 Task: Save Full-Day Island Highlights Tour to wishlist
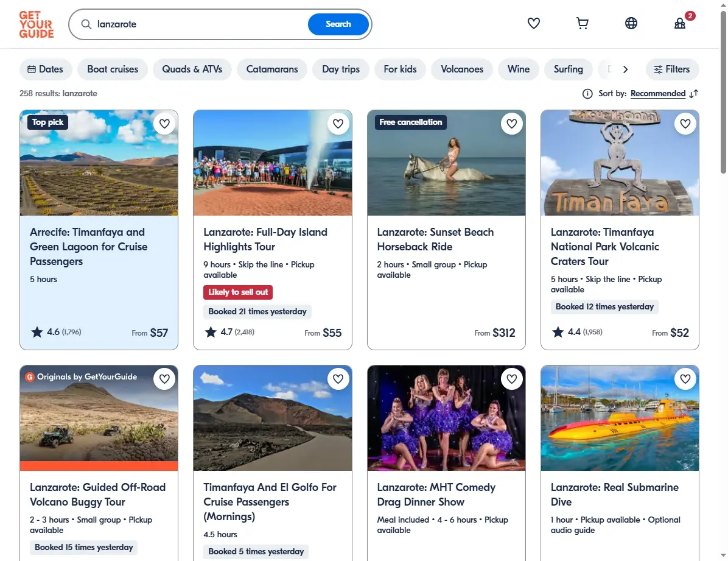point(338,124)
